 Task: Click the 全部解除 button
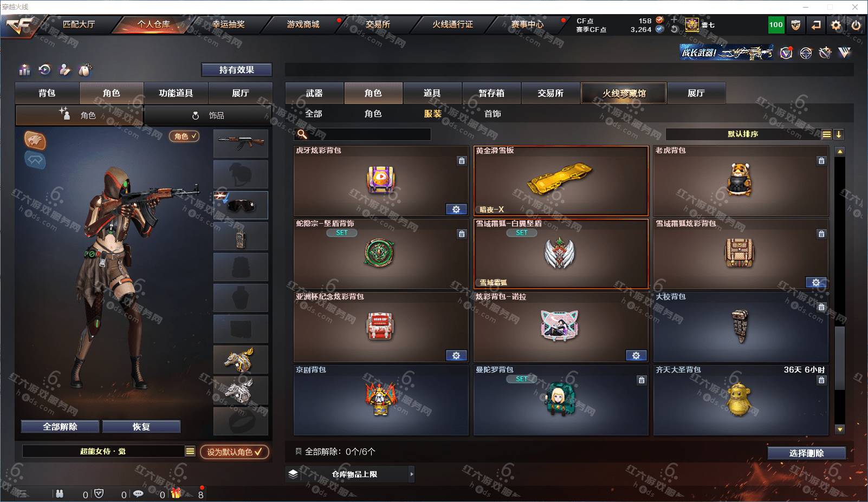pos(60,427)
